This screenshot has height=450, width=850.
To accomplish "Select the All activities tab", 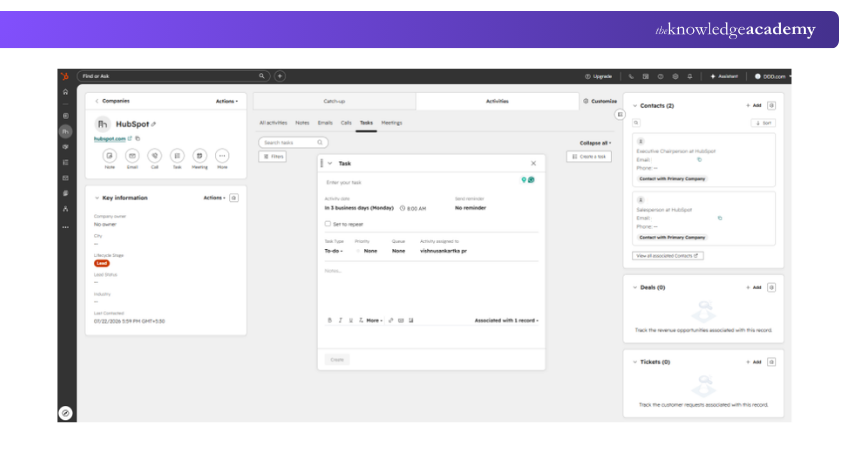I will (x=273, y=123).
